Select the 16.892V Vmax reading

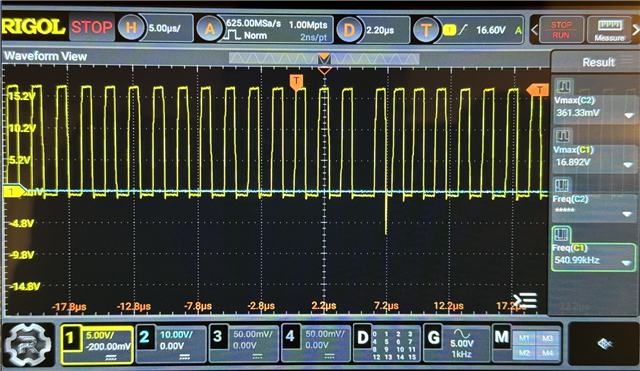click(x=573, y=162)
